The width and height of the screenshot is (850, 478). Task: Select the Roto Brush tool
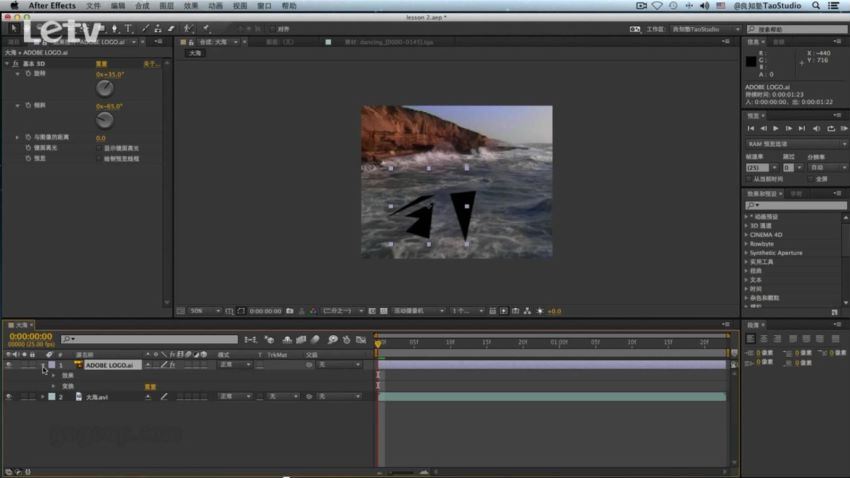pos(188,28)
